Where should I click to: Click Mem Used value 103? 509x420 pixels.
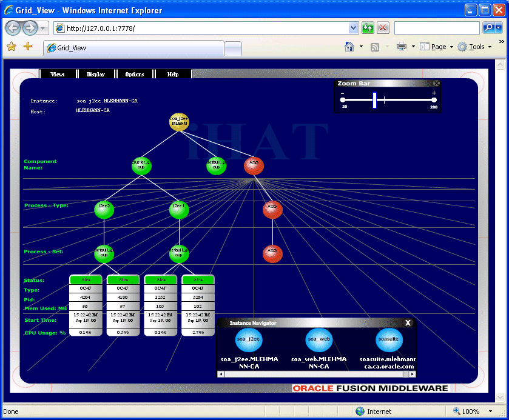(x=160, y=306)
